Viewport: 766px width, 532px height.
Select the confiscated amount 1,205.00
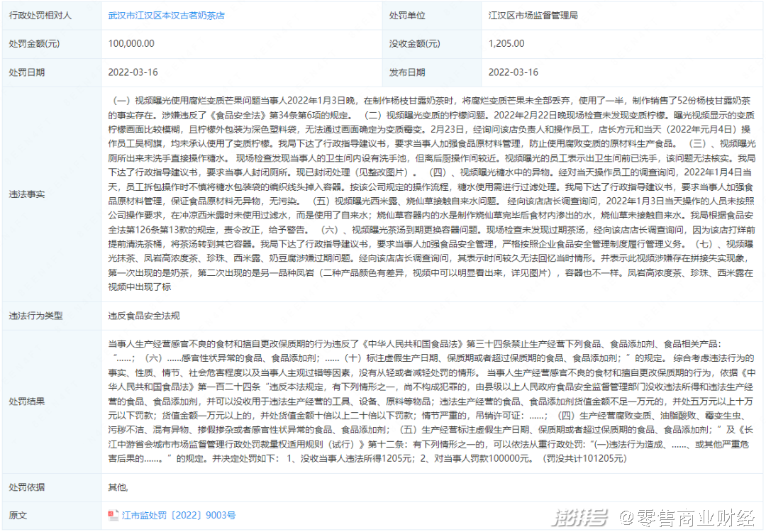coord(506,43)
